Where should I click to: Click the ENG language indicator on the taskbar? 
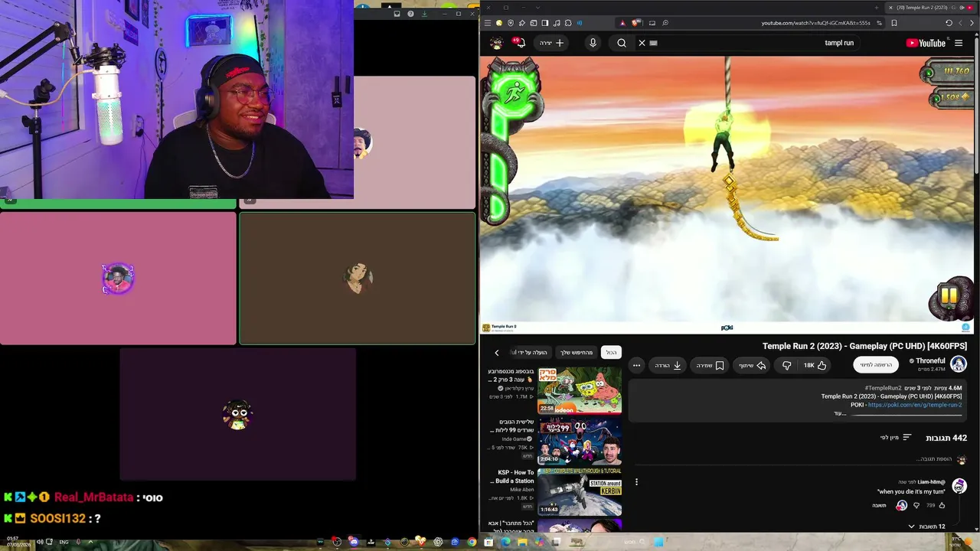(64, 543)
